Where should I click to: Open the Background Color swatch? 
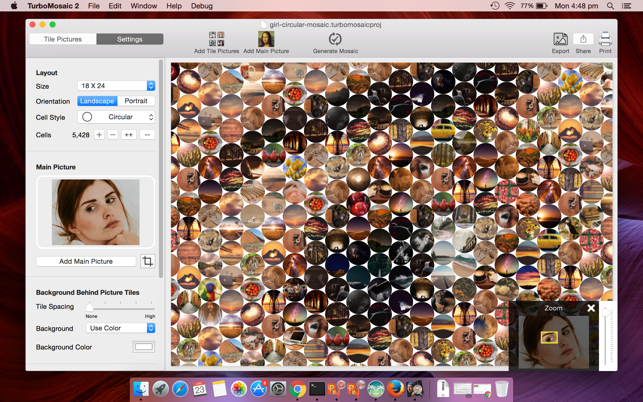click(144, 347)
